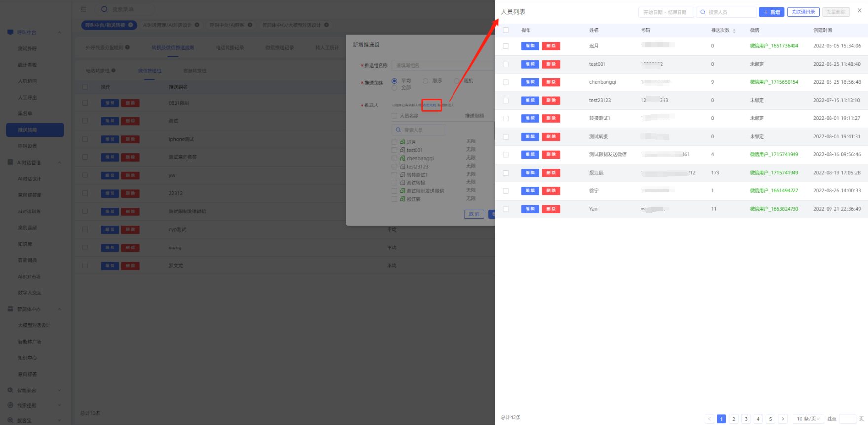This screenshot has width=868, height=425.
Task: Close the 人员列表 drawer with X icon
Action: pyautogui.click(x=859, y=11)
